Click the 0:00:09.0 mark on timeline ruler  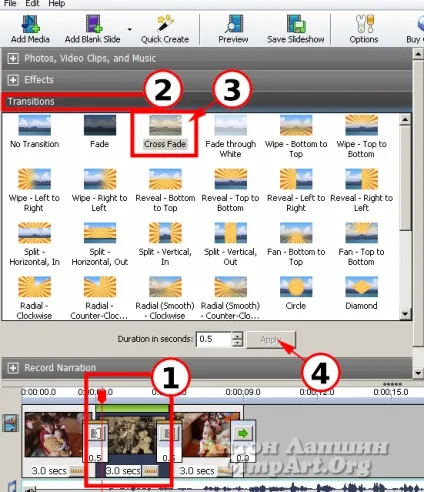(x=243, y=392)
